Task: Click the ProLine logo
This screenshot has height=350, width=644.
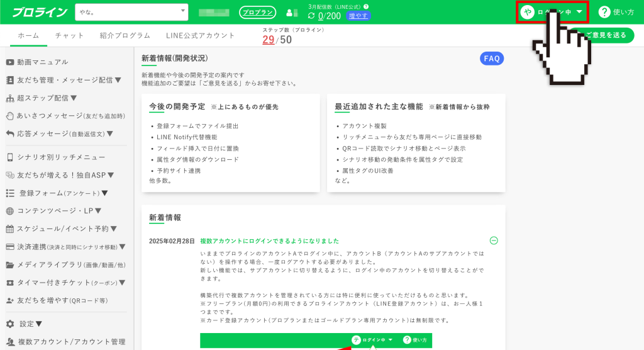Action: tap(40, 13)
